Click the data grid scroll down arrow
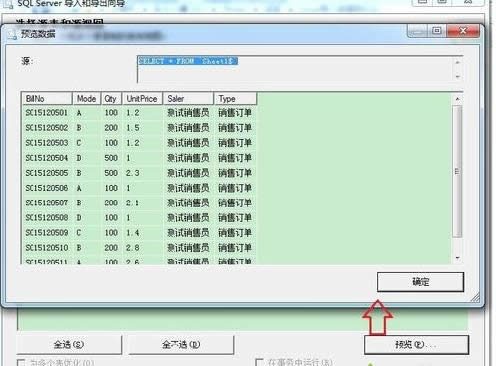The image size is (496, 366). tap(457, 258)
